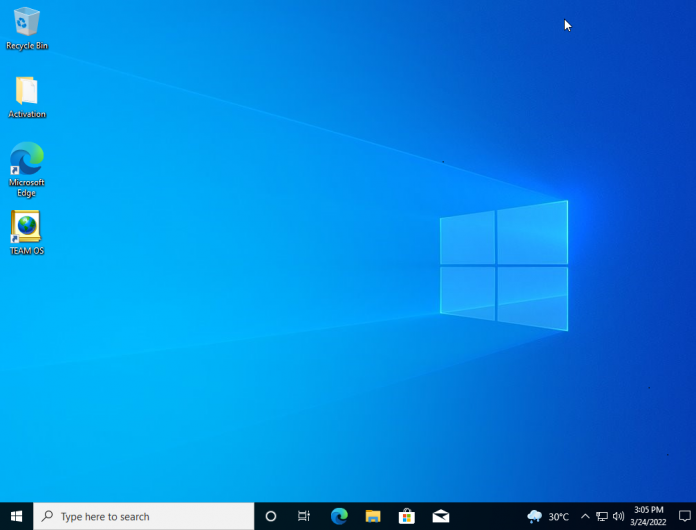
Task: Show hidden system tray icons
Action: click(585, 516)
